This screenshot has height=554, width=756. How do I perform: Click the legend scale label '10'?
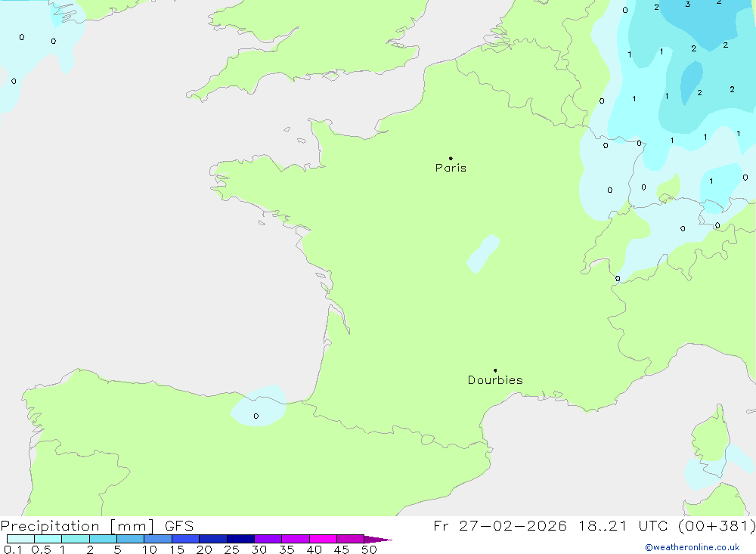[x=150, y=549]
